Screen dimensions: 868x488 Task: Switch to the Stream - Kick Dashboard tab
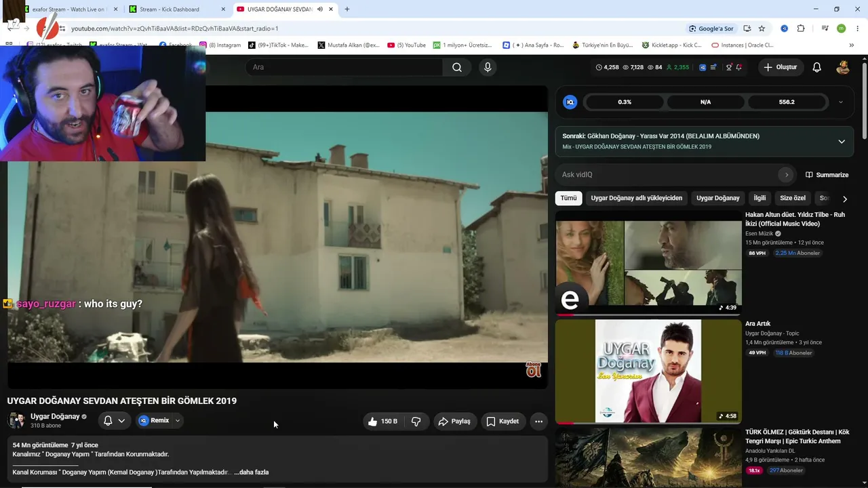pyautogui.click(x=177, y=9)
